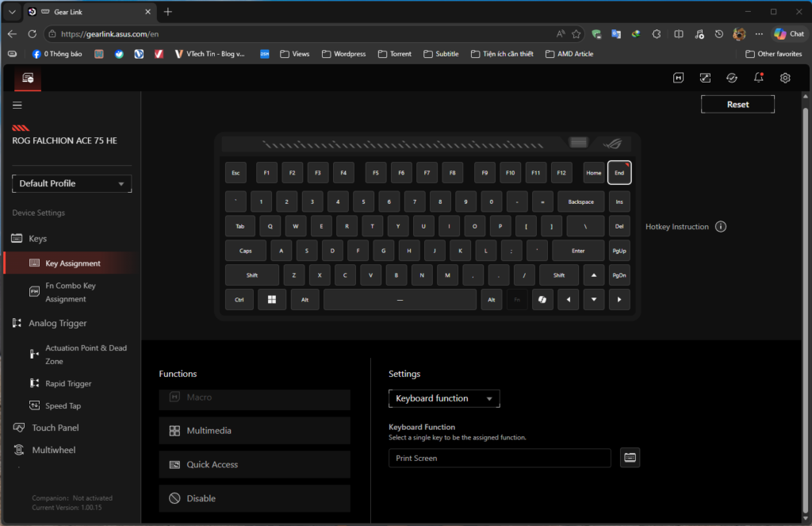Open Fn Combo Key Assignment page
This screenshot has width=812, height=526.
70,292
